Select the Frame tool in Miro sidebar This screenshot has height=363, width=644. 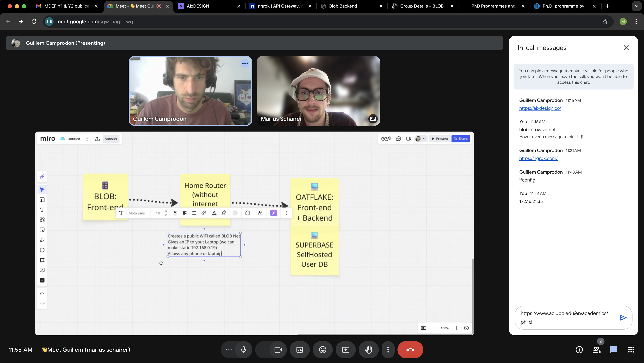[x=42, y=260]
